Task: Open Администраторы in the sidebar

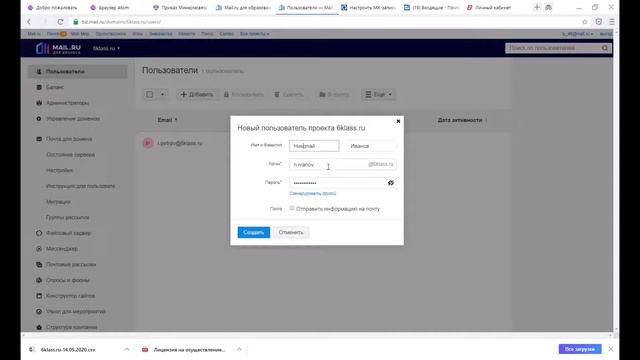Action: pos(67,103)
